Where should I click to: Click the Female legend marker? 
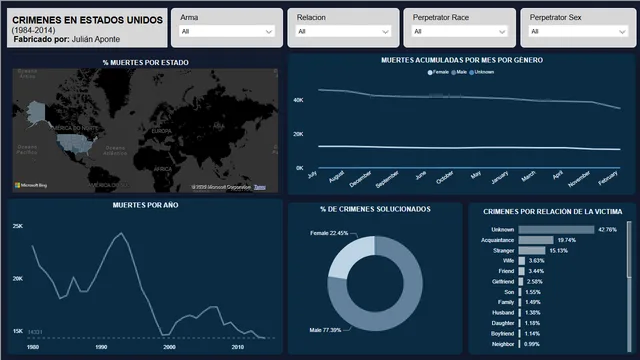click(x=429, y=72)
